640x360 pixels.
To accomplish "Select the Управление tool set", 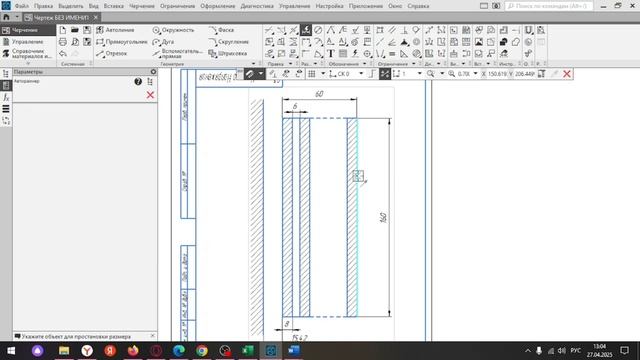I will [x=28, y=42].
